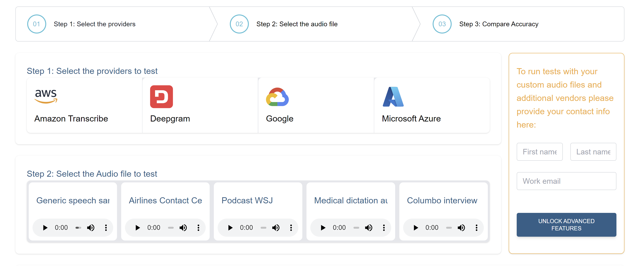The height and width of the screenshot is (266, 644).
Task: Select the Airlines Contact Center audio card
Action: [165, 200]
